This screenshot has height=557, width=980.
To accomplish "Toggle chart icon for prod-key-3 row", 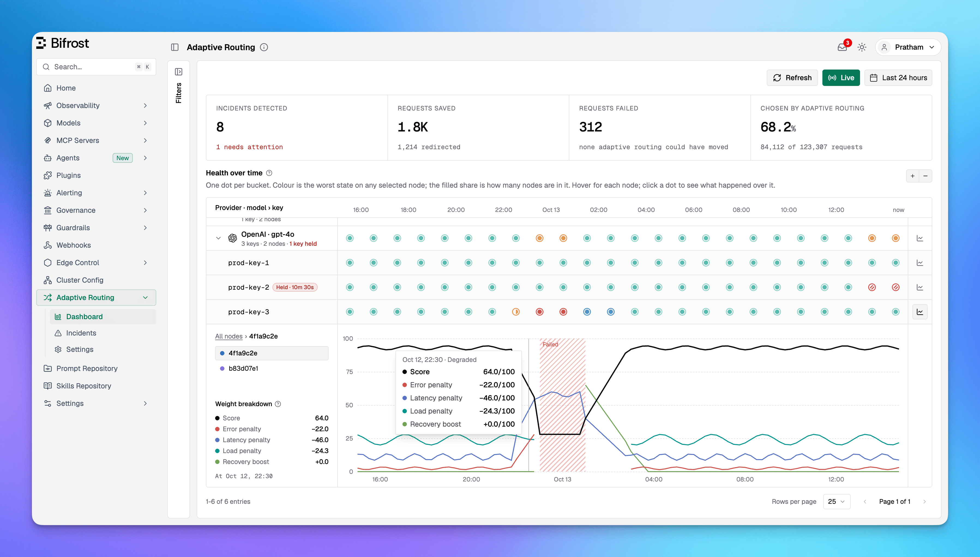I will coord(920,312).
